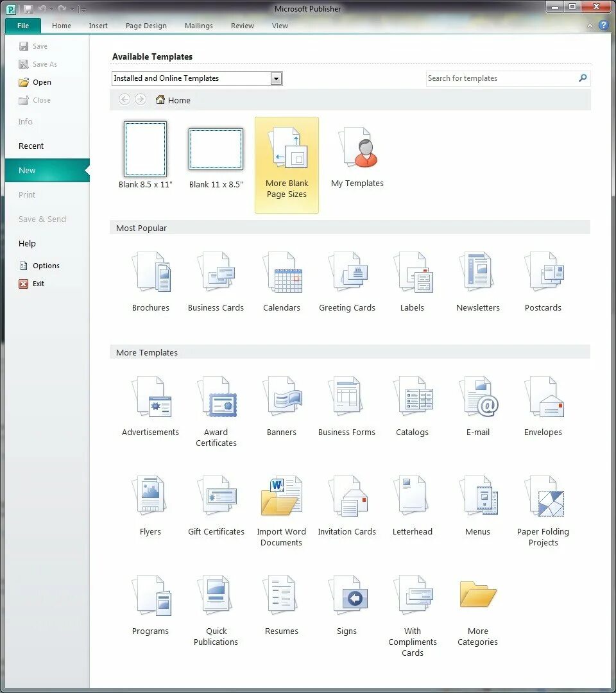The width and height of the screenshot is (616, 693).
Task: Open My Templates
Action: [x=357, y=158]
